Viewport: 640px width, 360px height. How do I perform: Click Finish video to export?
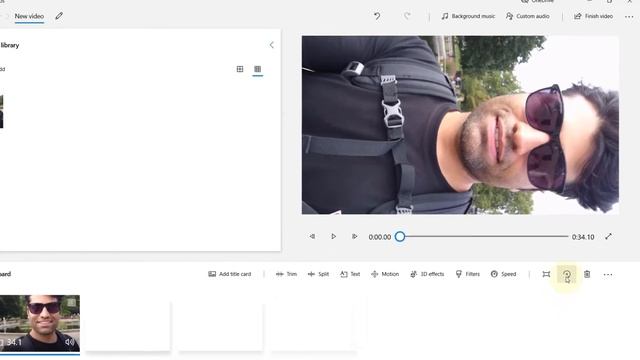(593, 16)
